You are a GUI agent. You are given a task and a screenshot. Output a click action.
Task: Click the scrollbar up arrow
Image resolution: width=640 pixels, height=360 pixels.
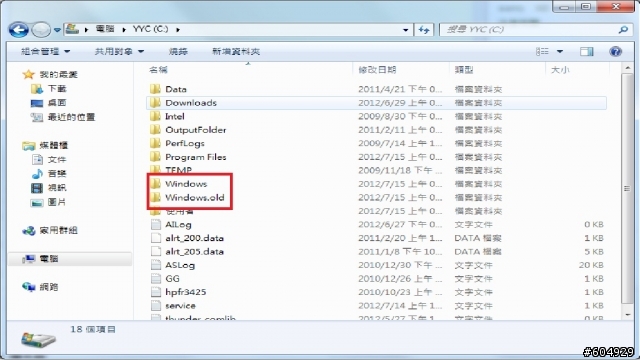pos(627,68)
